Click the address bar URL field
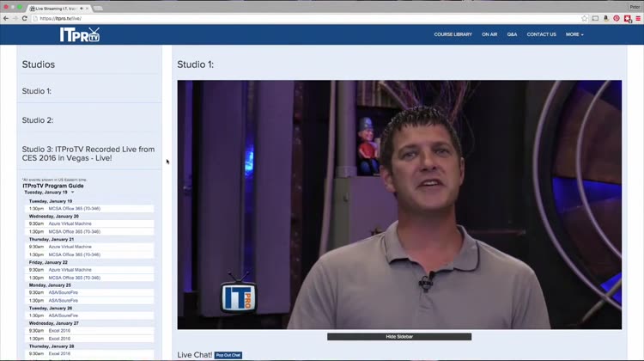 click(x=306, y=19)
